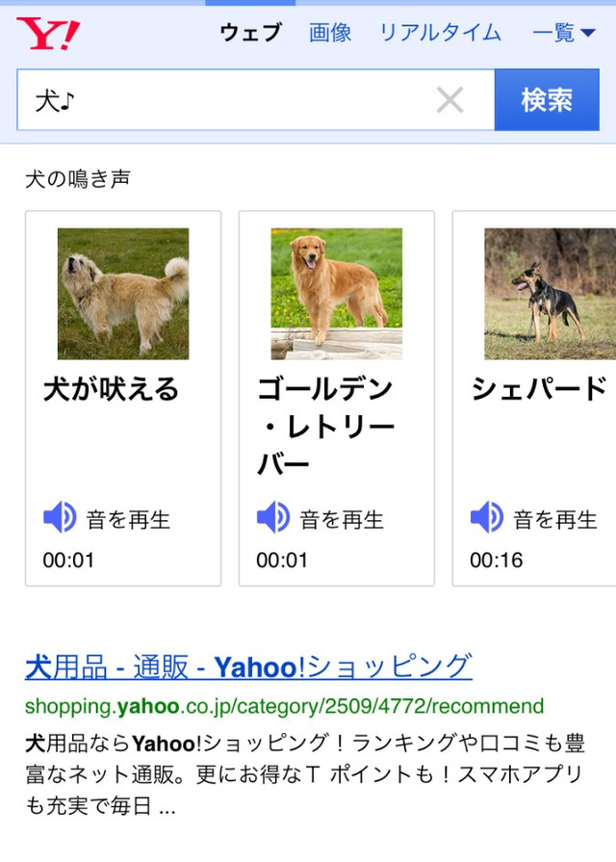Click the search input field with 犬♪
Screen dimensions: 616x862
pos(231,99)
